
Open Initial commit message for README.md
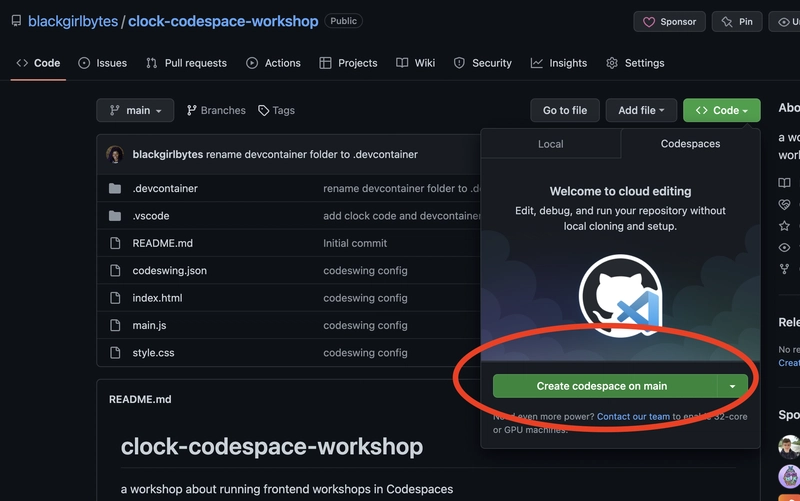pyautogui.click(x=355, y=243)
